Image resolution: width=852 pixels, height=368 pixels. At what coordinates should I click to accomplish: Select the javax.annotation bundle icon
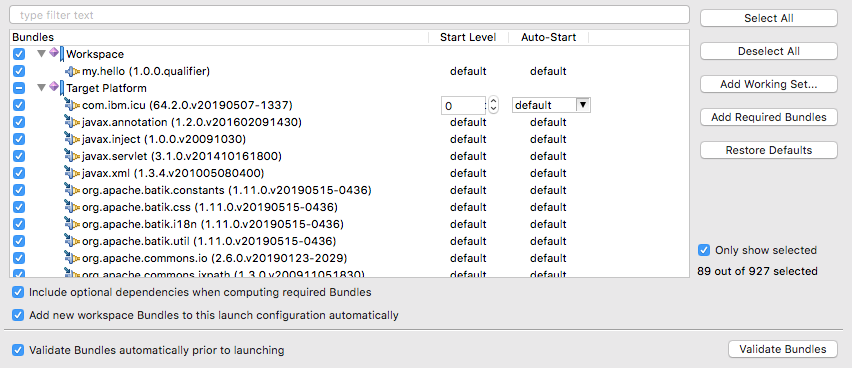pyautogui.click(x=72, y=122)
